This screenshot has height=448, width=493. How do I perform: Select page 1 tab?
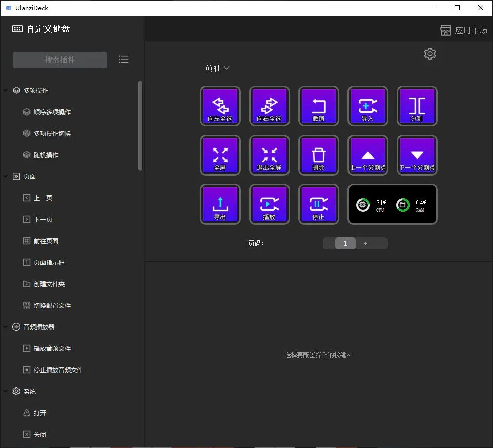[345, 243]
